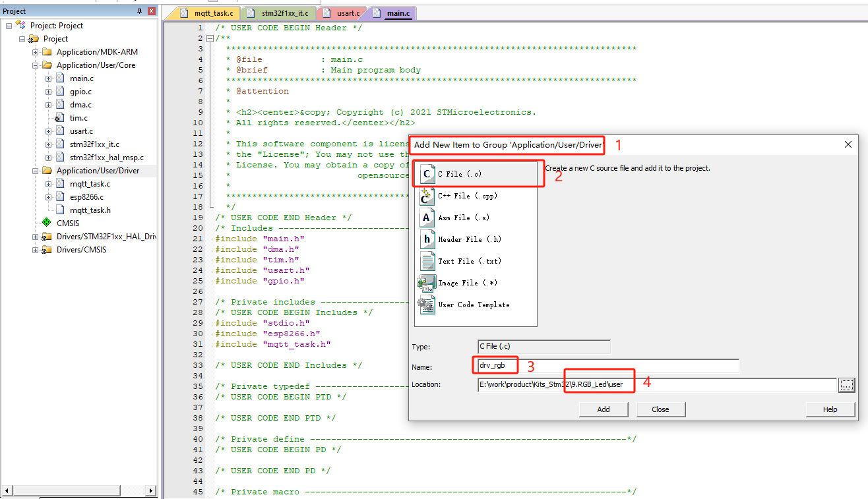Viewport: 868px width, 499px height.
Task: Close the Add New Item dialog with X
Action: point(848,144)
